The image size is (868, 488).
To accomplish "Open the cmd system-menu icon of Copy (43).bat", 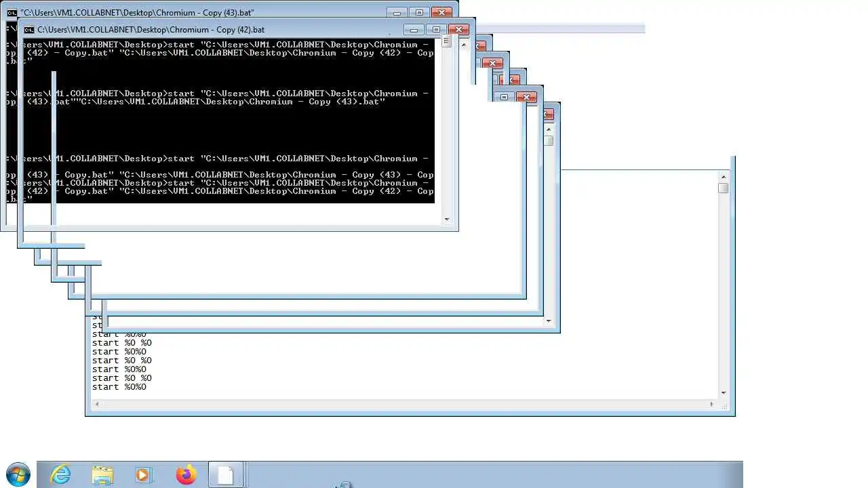I will tap(12, 13).
